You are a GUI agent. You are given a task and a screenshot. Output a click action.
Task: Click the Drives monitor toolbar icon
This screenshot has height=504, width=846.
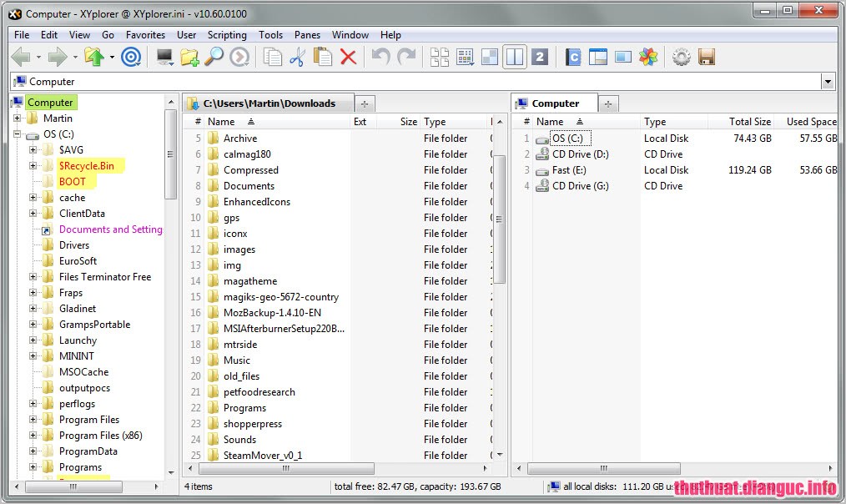coord(164,57)
